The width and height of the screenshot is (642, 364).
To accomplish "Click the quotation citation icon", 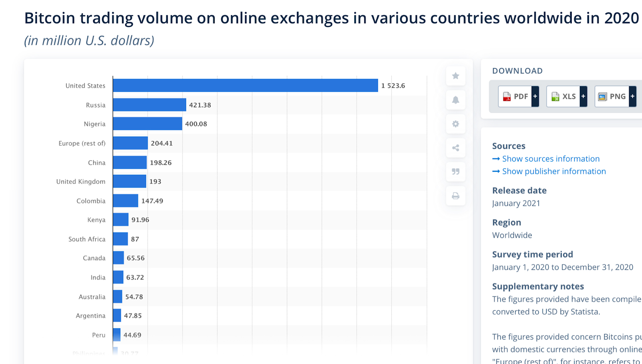I will (x=455, y=172).
